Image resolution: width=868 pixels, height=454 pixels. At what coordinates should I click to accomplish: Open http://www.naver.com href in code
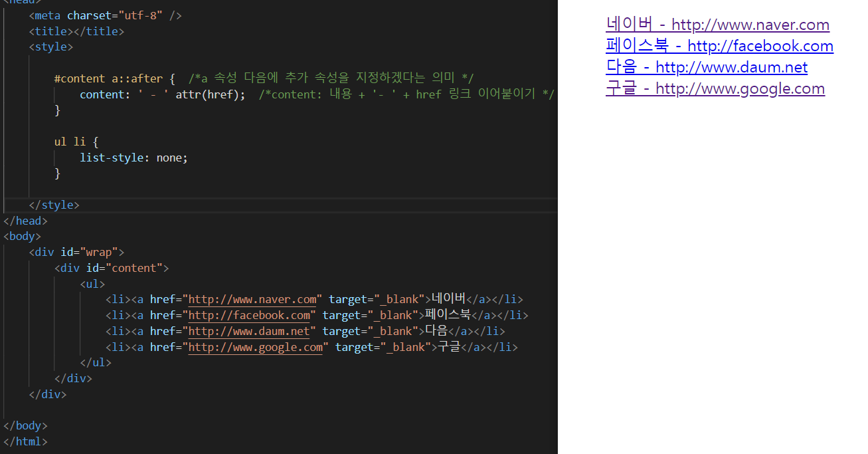click(252, 299)
